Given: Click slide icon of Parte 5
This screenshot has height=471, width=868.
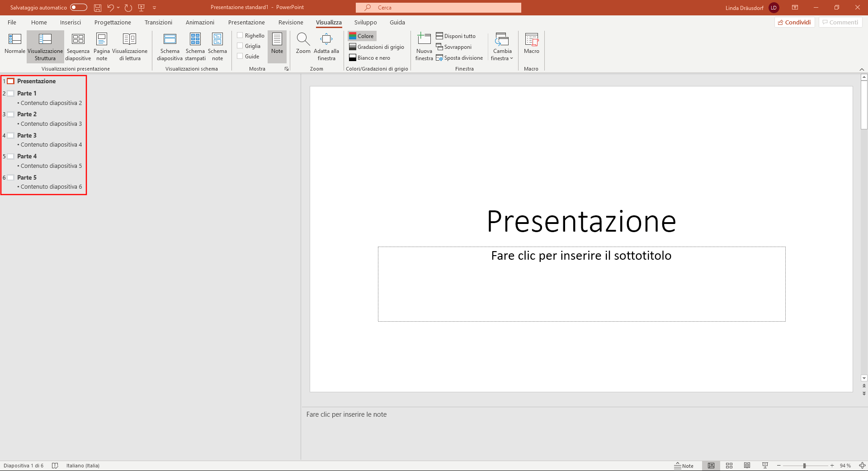Looking at the screenshot, I should [10, 178].
